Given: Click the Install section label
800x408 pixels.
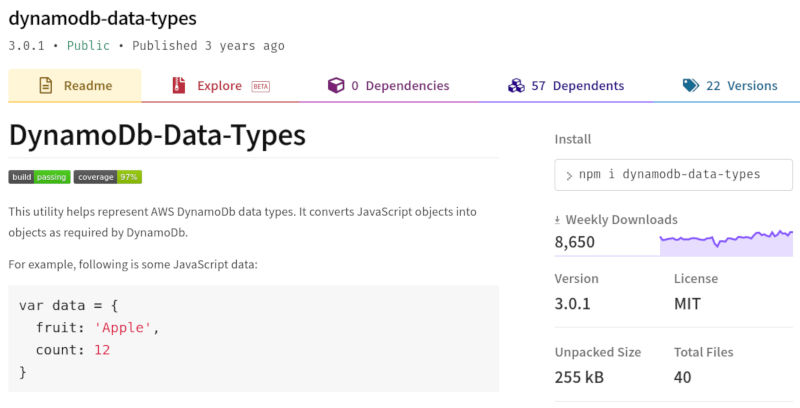Looking at the screenshot, I should [x=573, y=139].
